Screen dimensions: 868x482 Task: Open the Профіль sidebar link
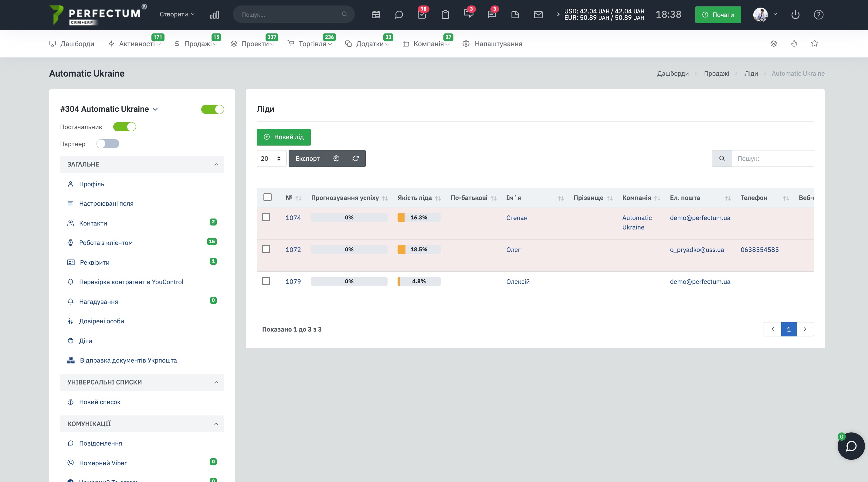(x=92, y=184)
